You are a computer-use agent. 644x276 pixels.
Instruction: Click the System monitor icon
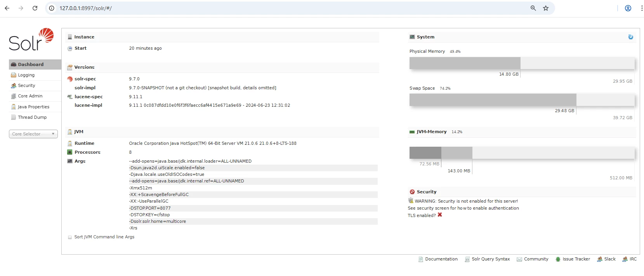[x=412, y=37]
